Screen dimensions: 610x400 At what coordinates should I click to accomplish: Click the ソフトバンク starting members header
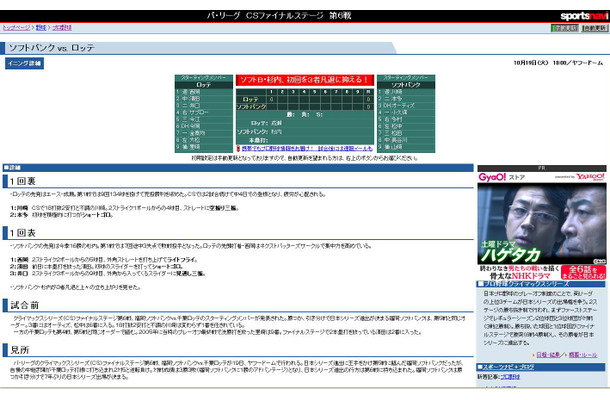(406, 85)
